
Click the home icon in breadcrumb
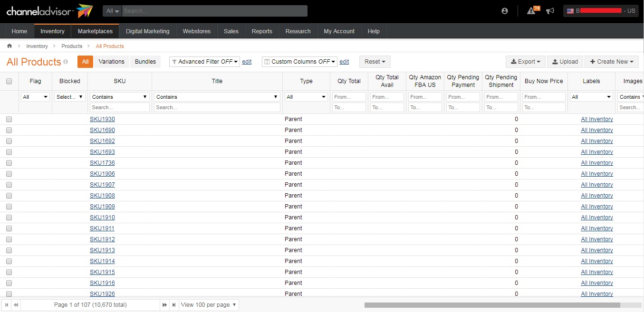pyautogui.click(x=10, y=46)
